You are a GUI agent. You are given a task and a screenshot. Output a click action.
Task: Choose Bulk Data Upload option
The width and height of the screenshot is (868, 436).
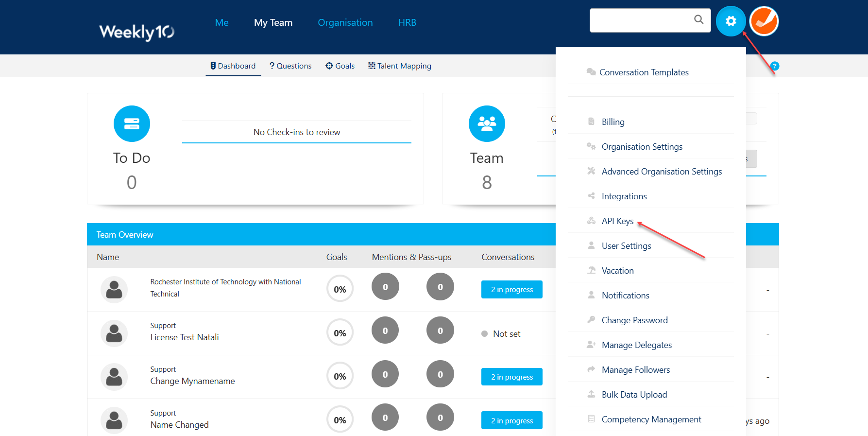coord(634,395)
